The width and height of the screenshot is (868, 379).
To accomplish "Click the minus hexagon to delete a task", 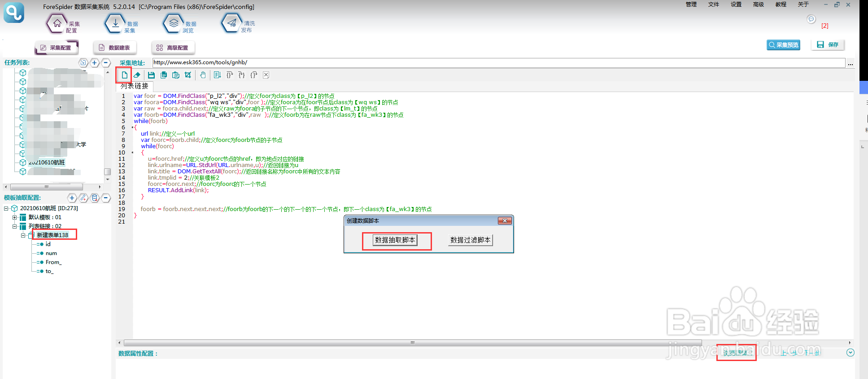I will pos(106,63).
